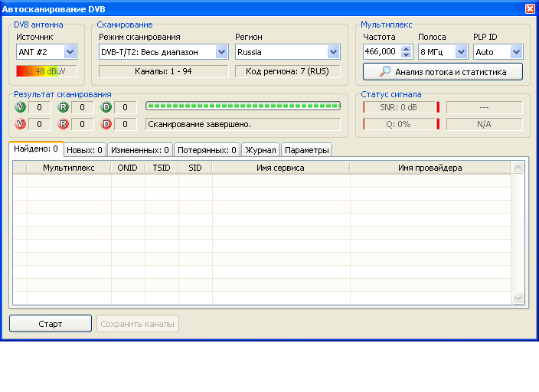Click the Частота frequency input field

pos(381,52)
